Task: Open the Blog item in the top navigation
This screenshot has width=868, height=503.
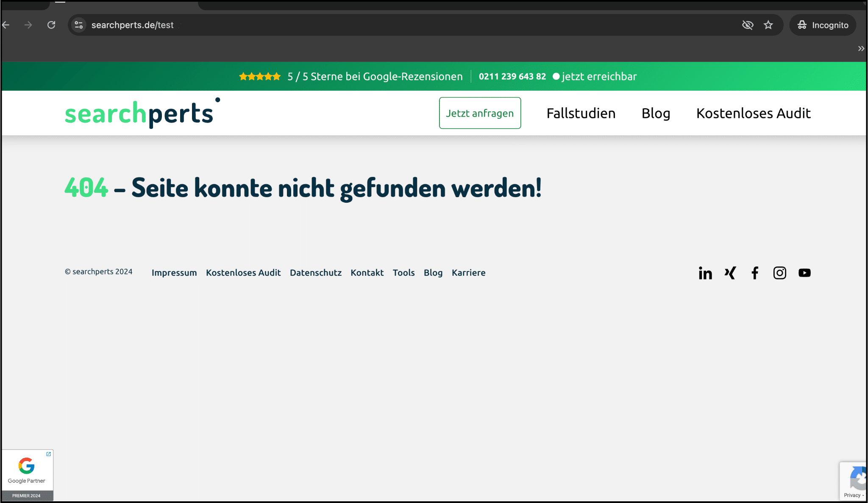Action: click(656, 113)
